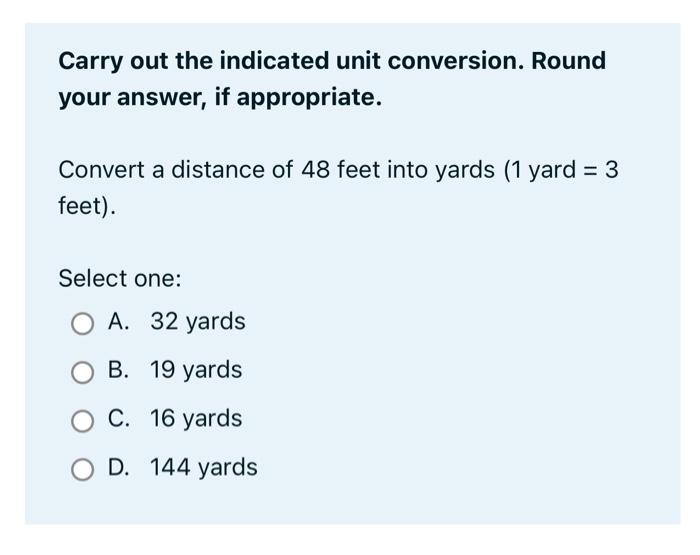Click the '144 yards' answer text
700x555 pixels.
pyautogui.click(x=204, y=467)
